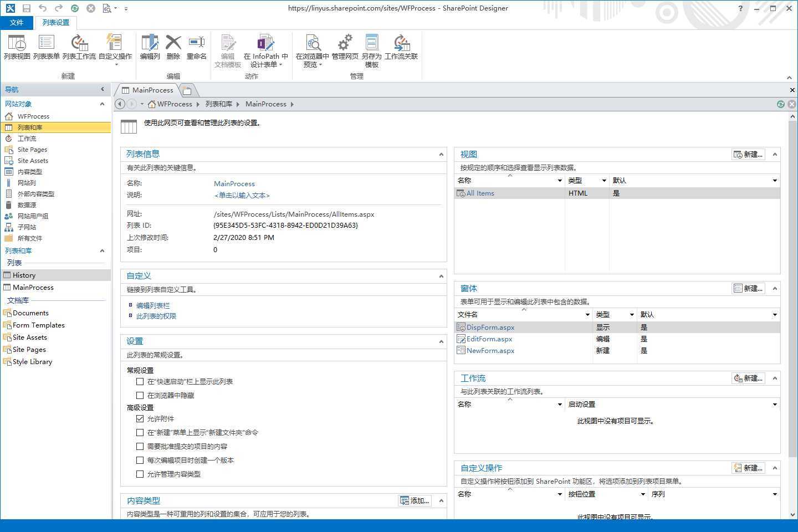
Task: Open 启动设置 column dropdown in 工作流 table
Action: click(774, 405)
